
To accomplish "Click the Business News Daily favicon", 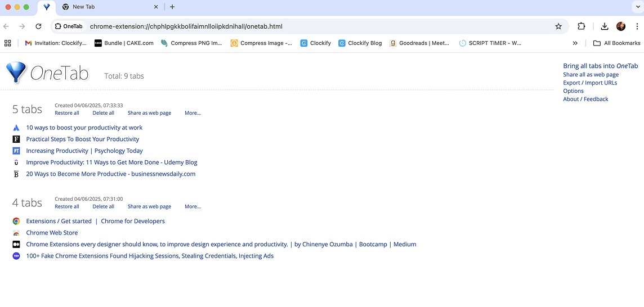I will click(x=16, y=174).
